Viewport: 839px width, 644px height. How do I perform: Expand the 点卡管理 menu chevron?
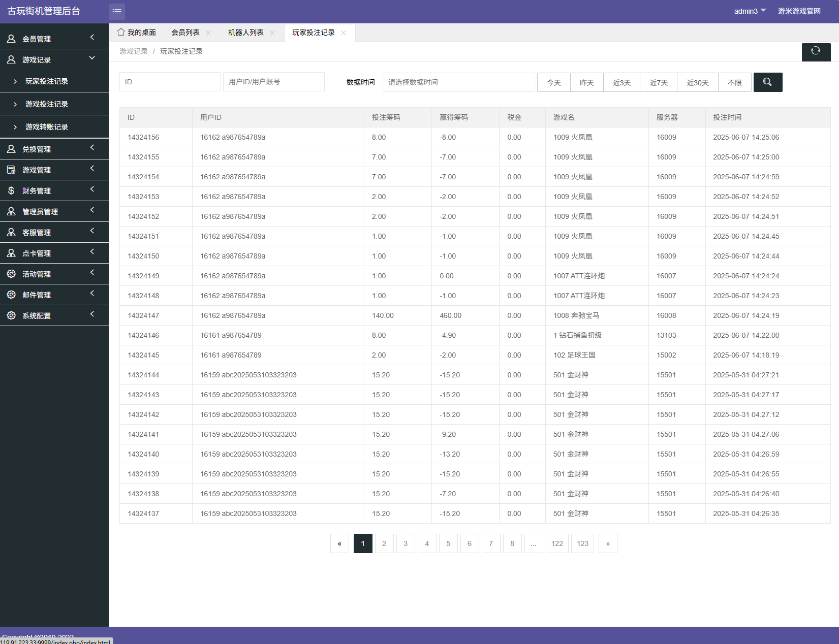point(92,251)
